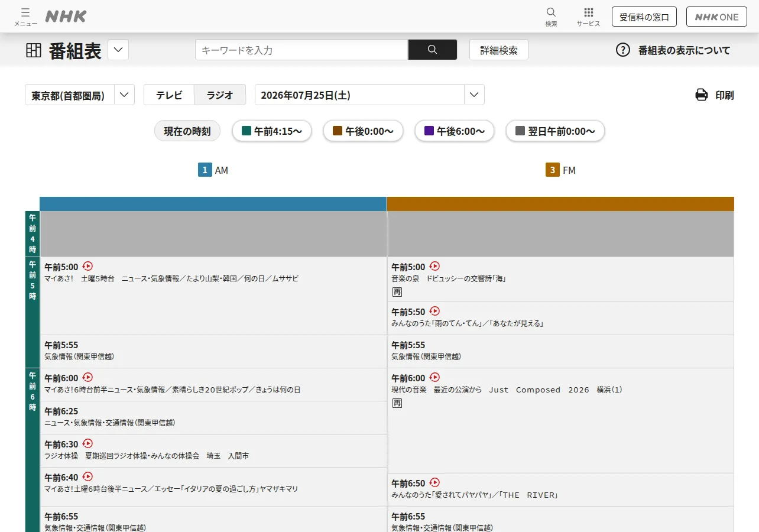Screen dimensions: 759x532
Task: Play icon beside AM 午前6:30 ラジオ体操
Action: tap(87, 443)
